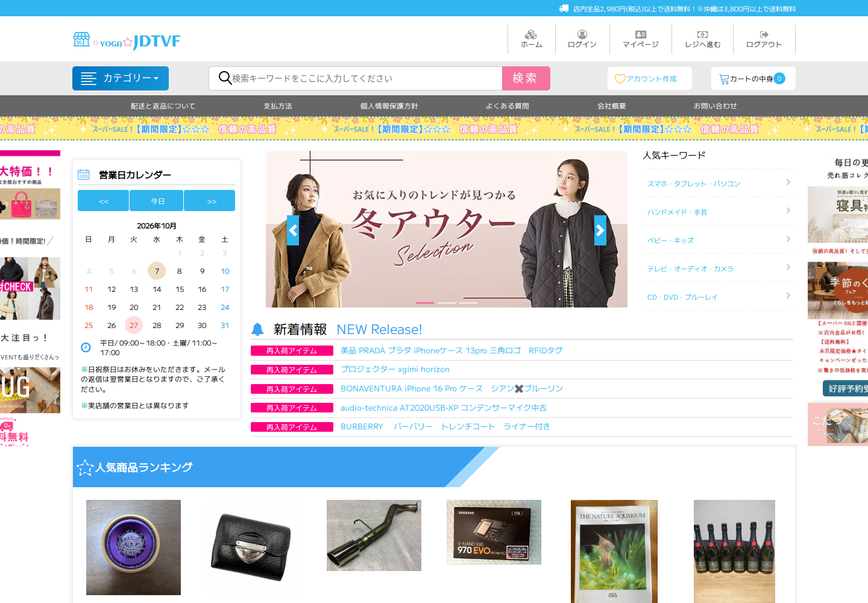
Task: Click the star icon in ranking header
Action: (x=85, y=468)
